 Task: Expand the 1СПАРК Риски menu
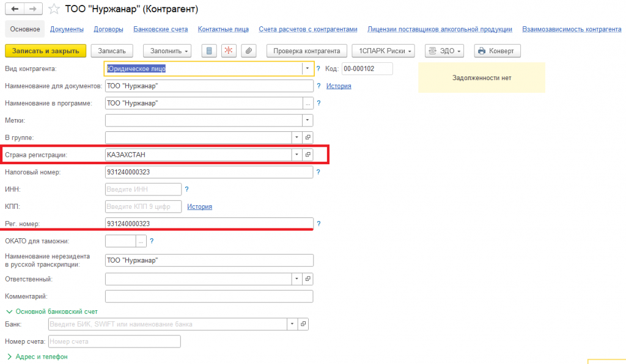[x=383, y=51]
